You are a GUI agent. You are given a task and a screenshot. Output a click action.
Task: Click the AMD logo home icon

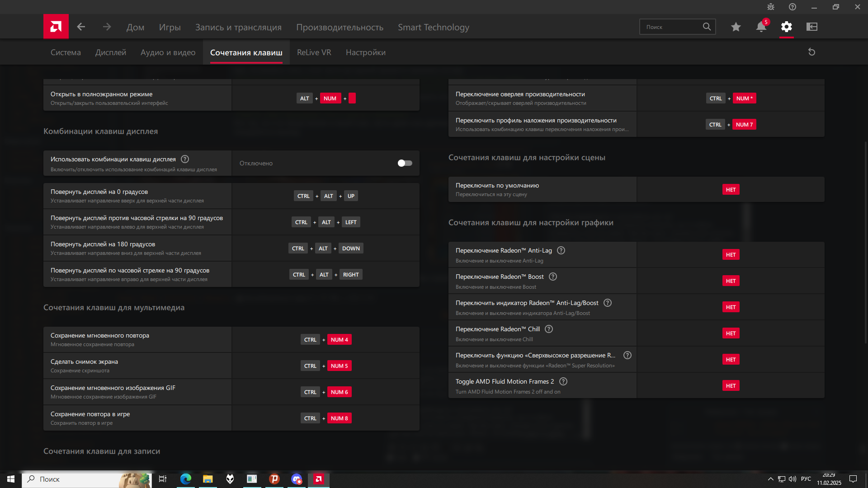click(56, 27)
